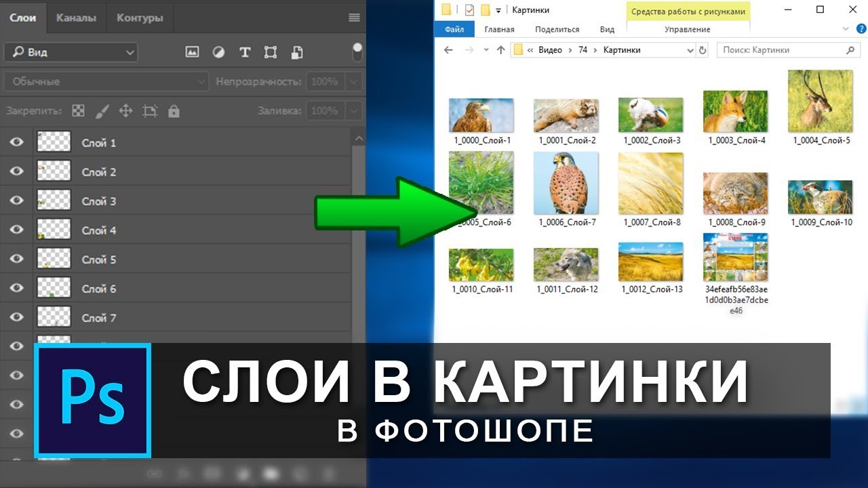The width and height of the screenshot is (868, 488).
Task: Toggle visibility of Слой 3
Action: pos(17,201)
